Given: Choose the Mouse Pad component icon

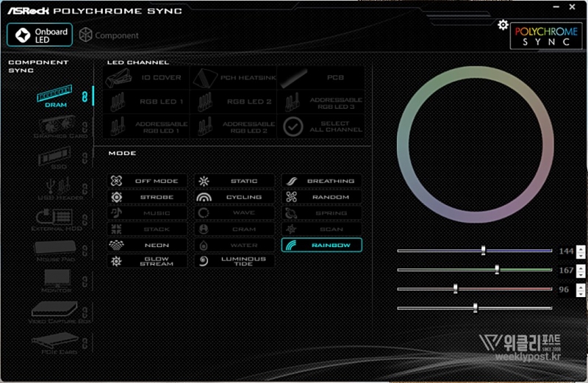Looking at the screenshot, I should tap(56, 250).
